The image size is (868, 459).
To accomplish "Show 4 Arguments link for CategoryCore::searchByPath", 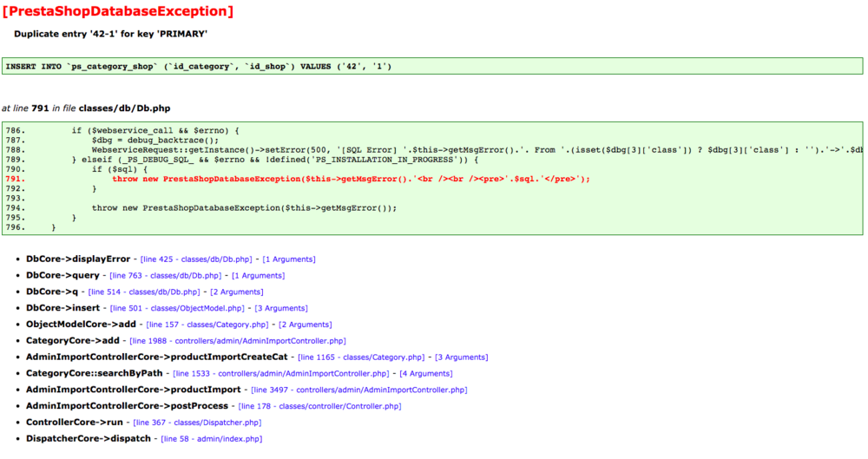I will tap(425, 373).
